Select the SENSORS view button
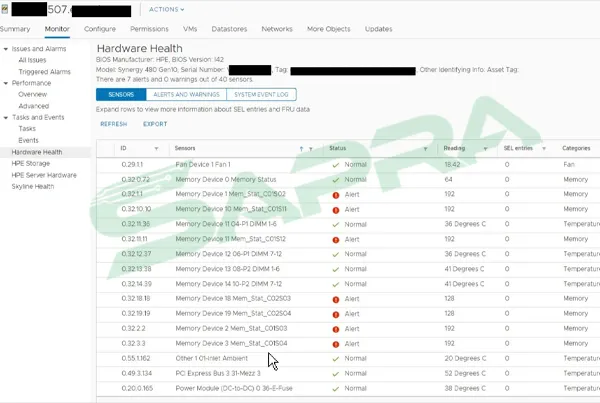The height and width of the screenshot is (403, 600). click(x=121, y=95)
